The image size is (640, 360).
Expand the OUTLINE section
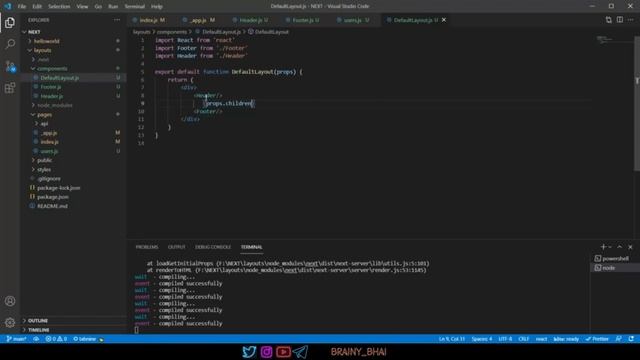tap(38, 321)
